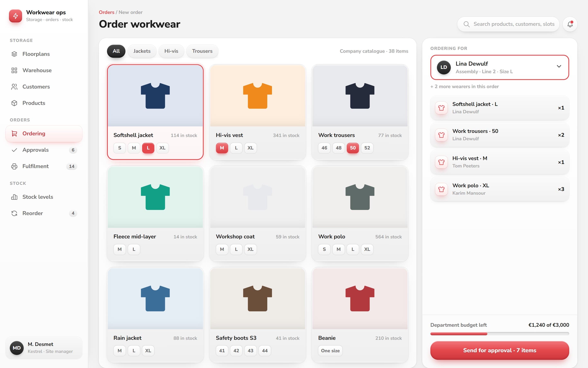Open notifications bell
The width and height of the screenshot is (588, 368).
click(570, 24)
